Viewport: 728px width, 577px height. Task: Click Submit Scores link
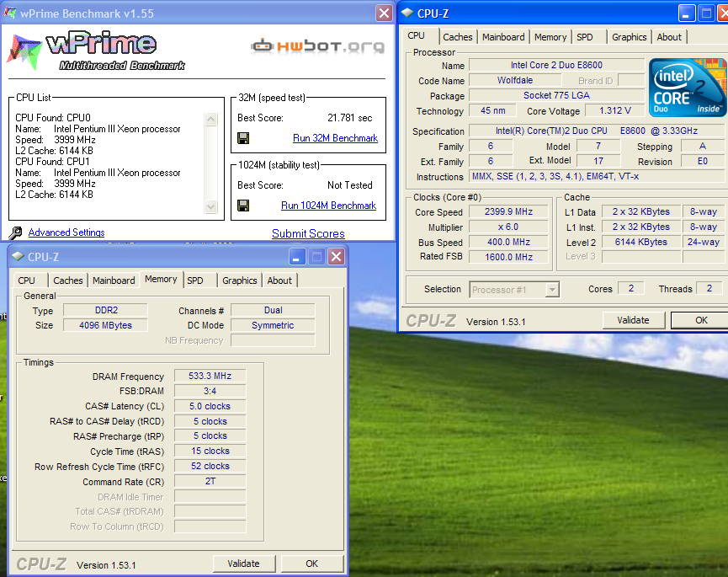pos(308,233)
